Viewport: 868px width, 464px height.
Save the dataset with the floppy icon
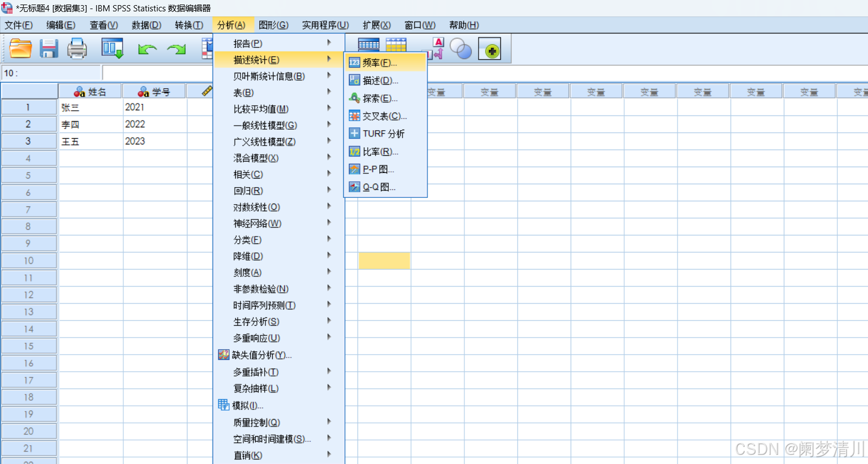(49, 49)
